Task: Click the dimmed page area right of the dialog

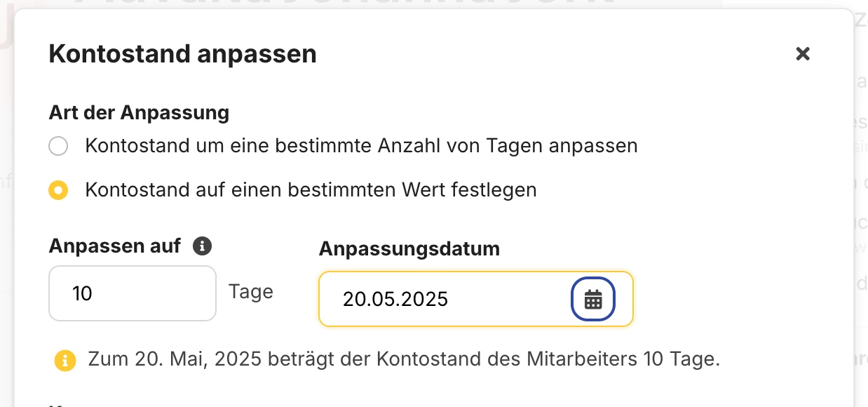Action: [x=861, y=211]
